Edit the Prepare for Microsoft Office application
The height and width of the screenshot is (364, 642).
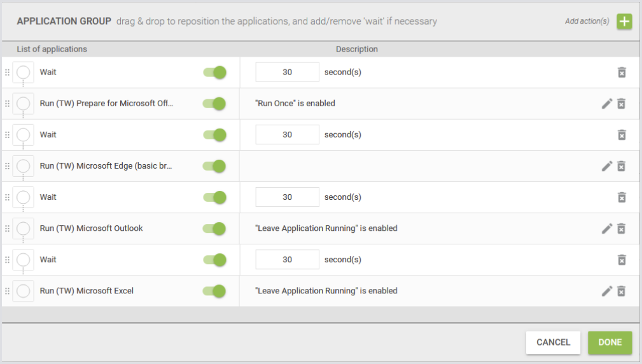pyautogui.click(x=607, y=104)
